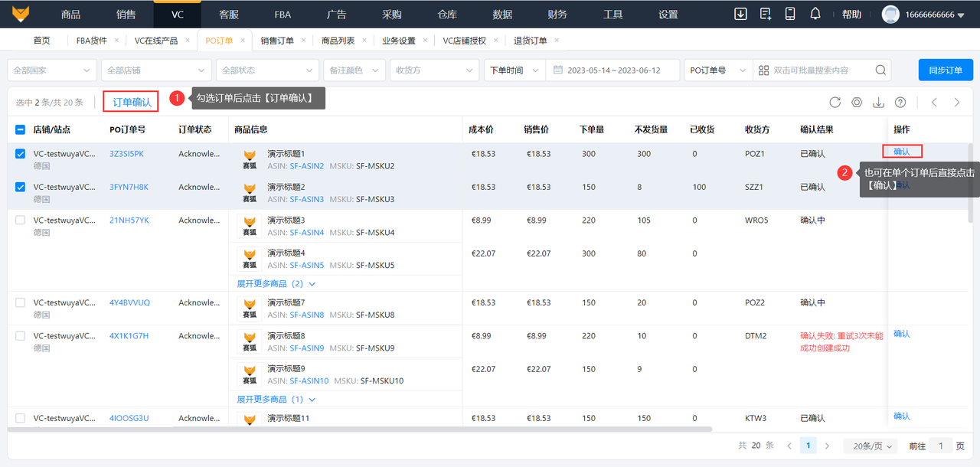Open the download center icon in top bar
This screenshot has height=467, width=980.
[x=740, y=14]
